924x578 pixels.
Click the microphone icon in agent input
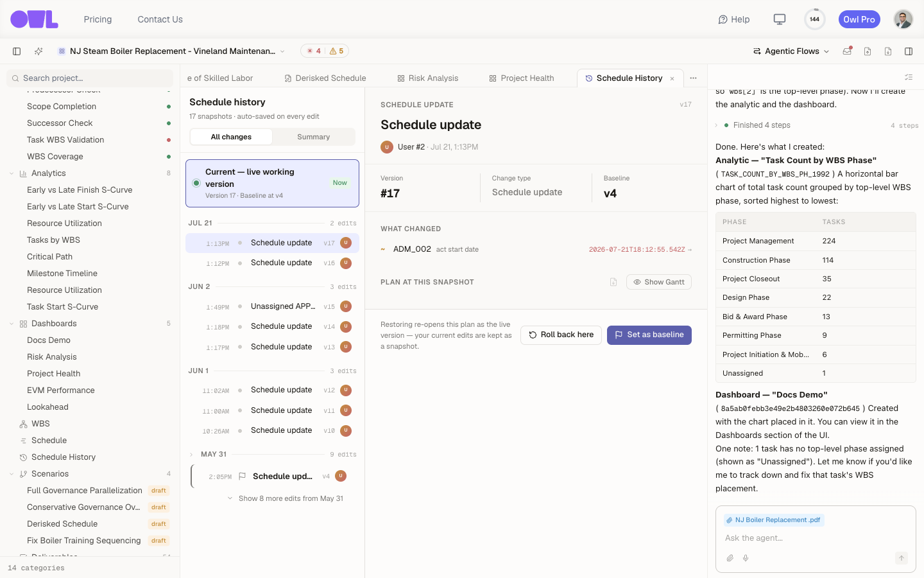pos(746,558)
